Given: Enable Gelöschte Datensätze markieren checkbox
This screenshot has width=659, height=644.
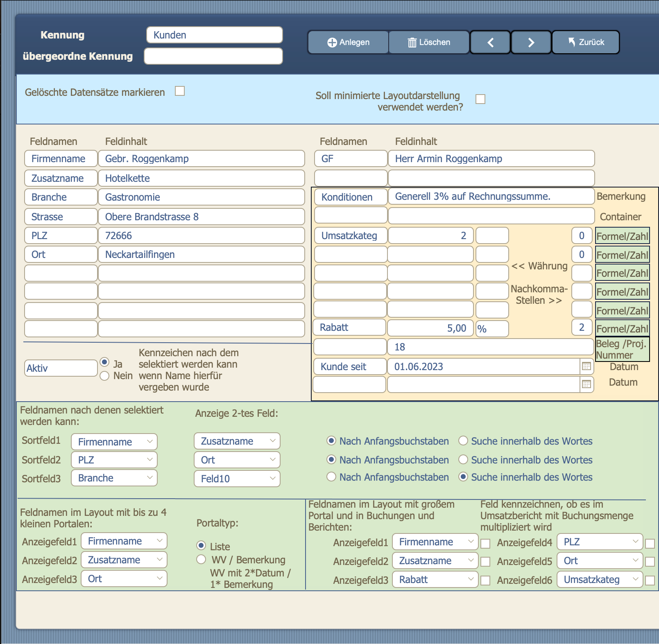Looking at the screenshot, I should [180, 91].
